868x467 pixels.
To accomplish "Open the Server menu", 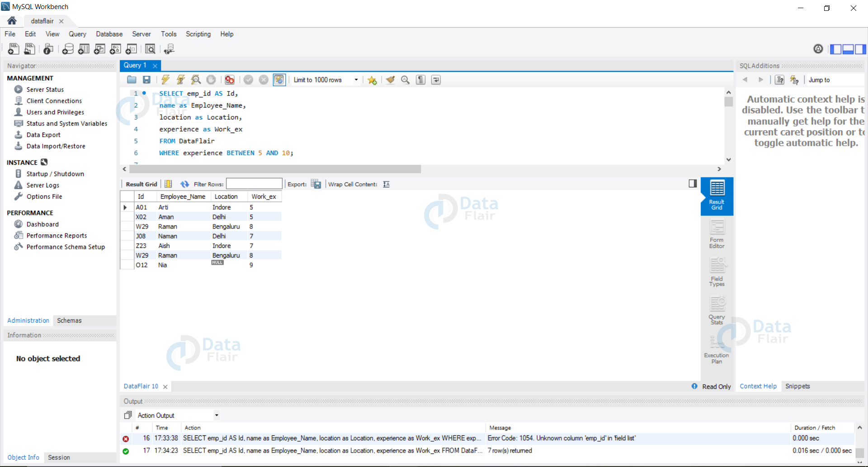I will click(x=141, y=34).
